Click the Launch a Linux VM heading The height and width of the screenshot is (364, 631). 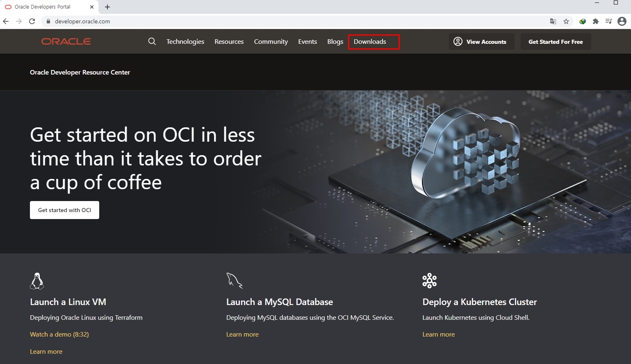tap(68, 302)
